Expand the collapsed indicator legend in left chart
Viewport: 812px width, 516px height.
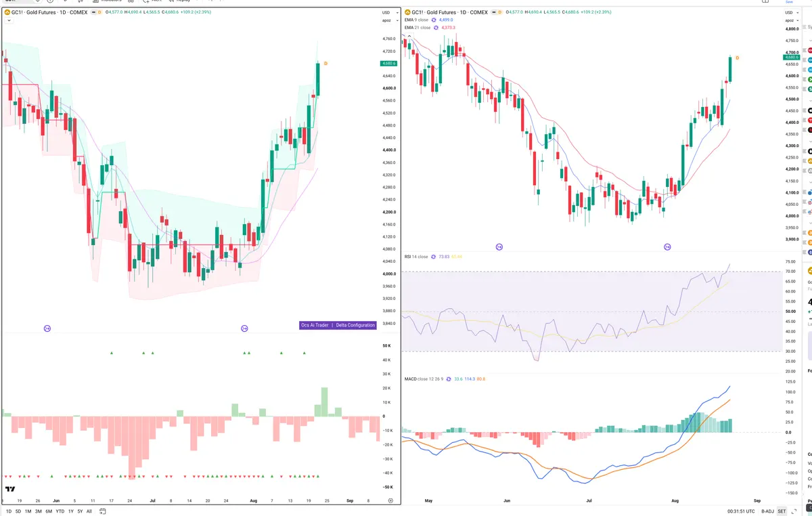point(9,20)
